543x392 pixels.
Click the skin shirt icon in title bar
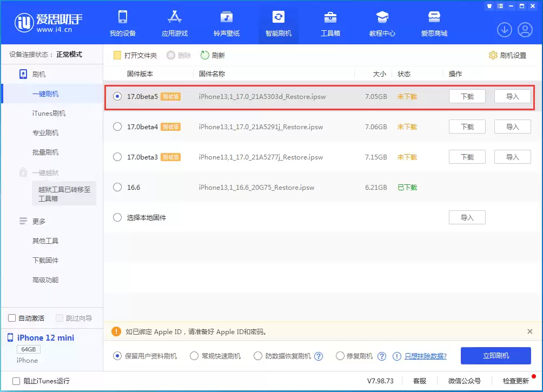(x=489, y=6)
